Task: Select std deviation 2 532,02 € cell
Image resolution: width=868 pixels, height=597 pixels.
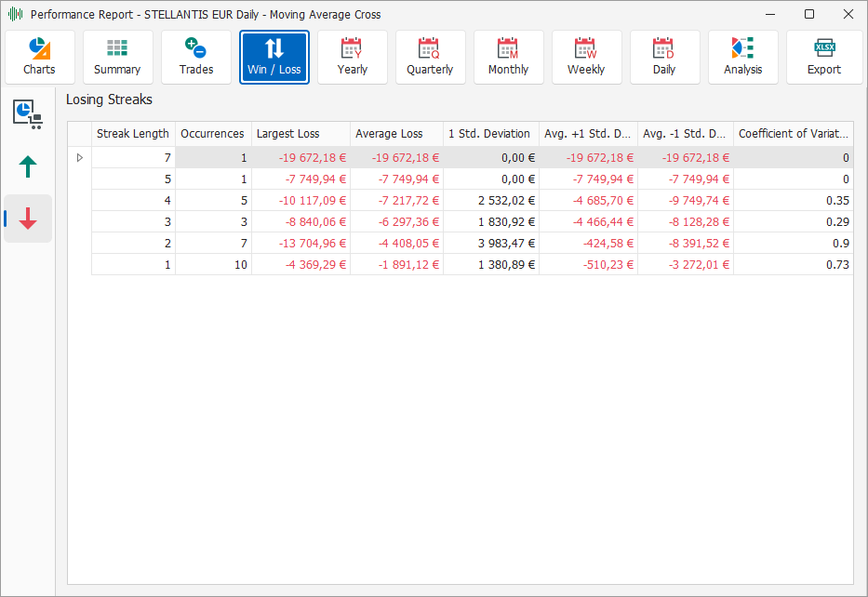Action: click(491, 200)
